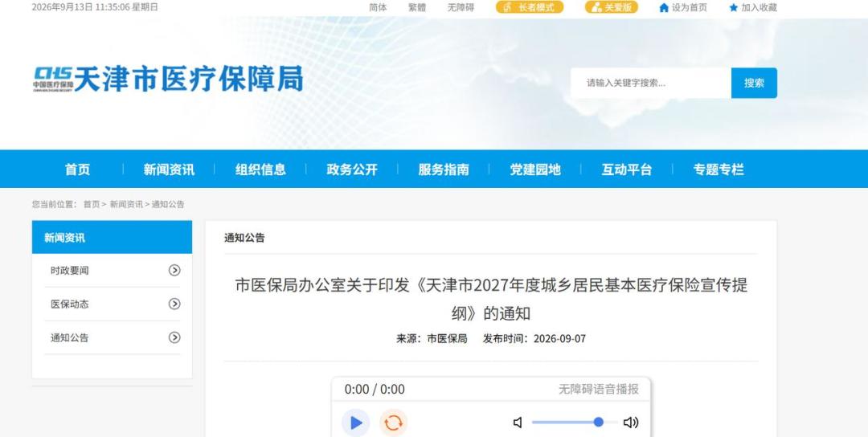This screenshot has height=437, width=868.
Task: Click the article title about 2027年度城乡居民基本医疗保险
Action: click(x=491, y=300)
